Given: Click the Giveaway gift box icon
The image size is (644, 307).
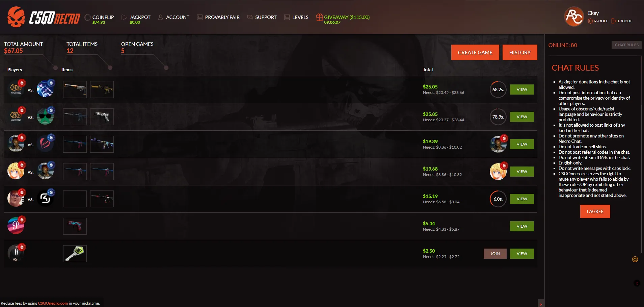Looking at the screenshot, I should pyautogui.click(x=319, y=17).
